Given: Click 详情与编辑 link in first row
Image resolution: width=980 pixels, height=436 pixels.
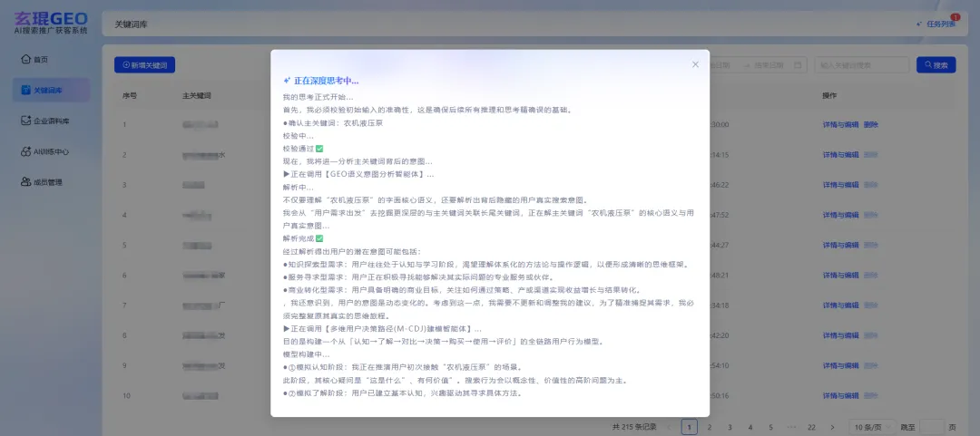Looking at the screenshot, I should click(840, 124).
